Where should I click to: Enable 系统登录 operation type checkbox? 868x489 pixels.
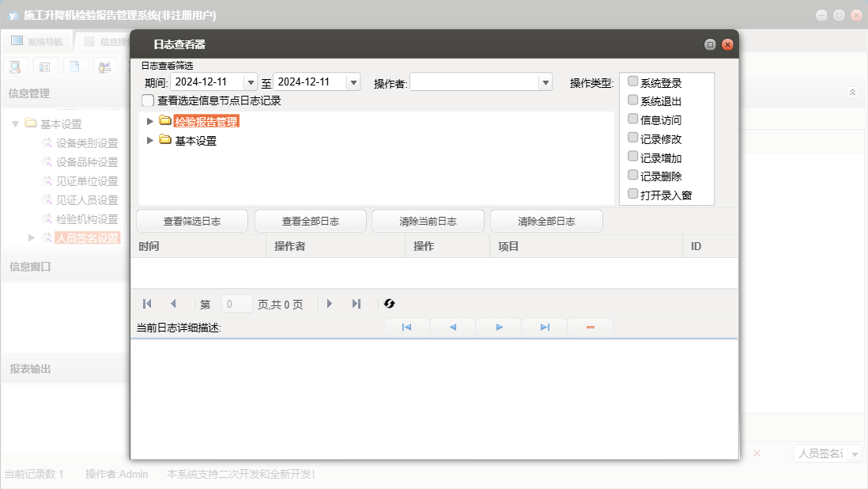(632, 81)
